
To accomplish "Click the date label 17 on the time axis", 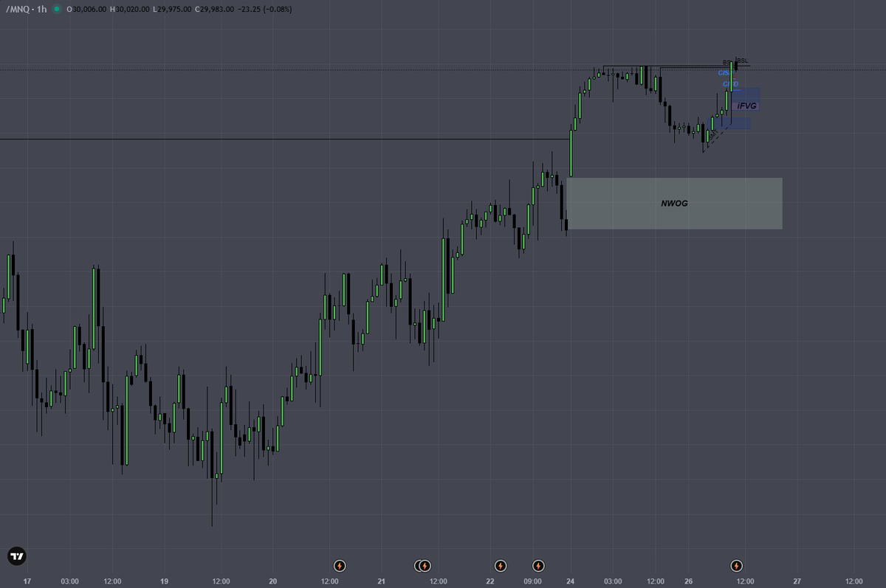I will (27, 581).
